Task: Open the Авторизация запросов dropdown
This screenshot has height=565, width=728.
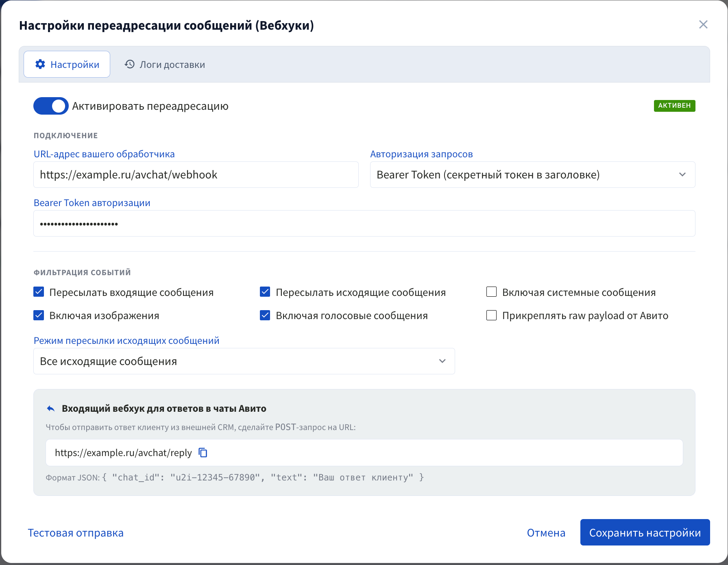Action: click(532, 175)
